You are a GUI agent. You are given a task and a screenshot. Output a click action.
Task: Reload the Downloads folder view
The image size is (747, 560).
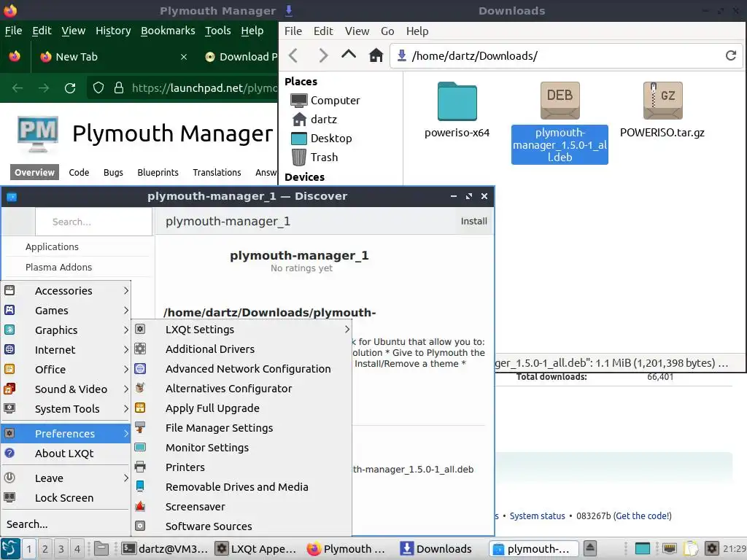(731, 55)
